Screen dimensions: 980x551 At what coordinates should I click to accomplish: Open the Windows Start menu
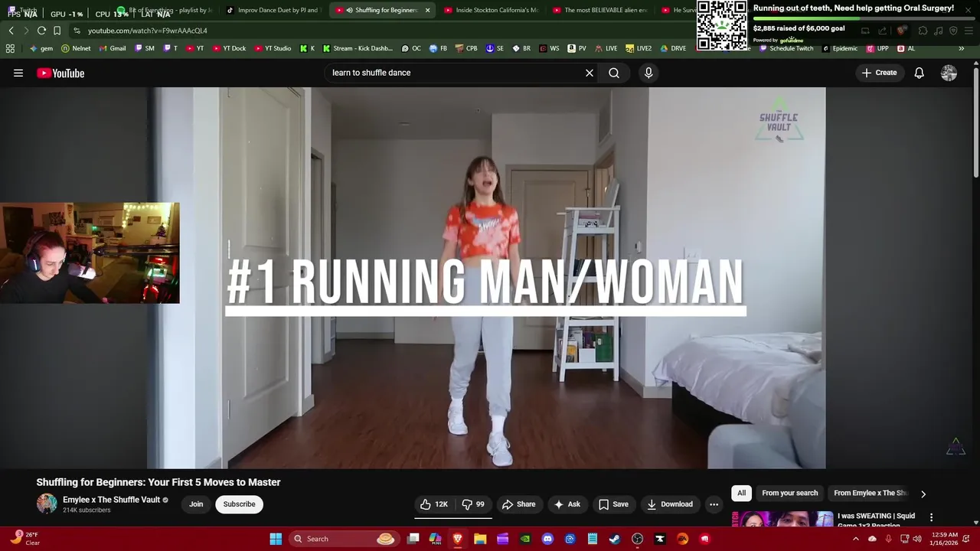coord(276,539)
